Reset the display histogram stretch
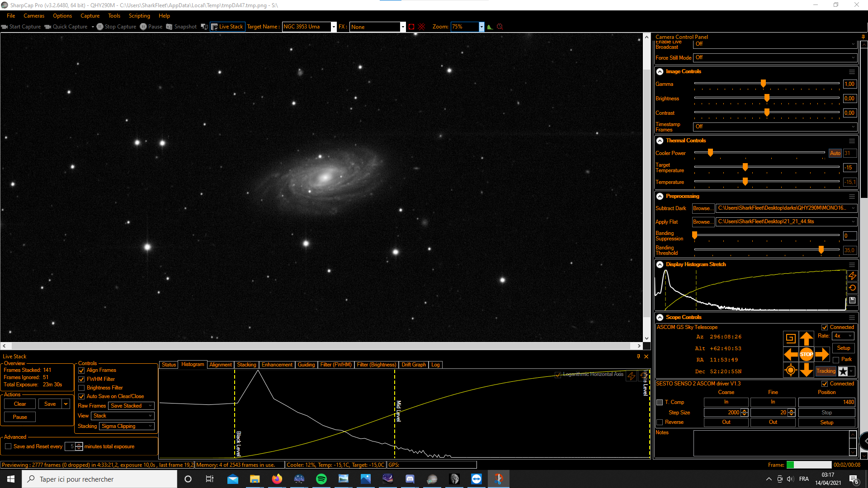The image size is (868, 488). tap(852, 288)
